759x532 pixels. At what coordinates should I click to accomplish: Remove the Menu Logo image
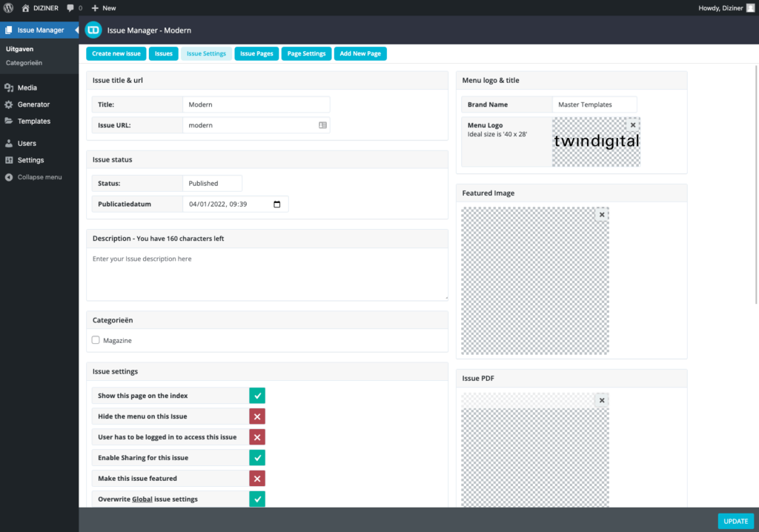click(x=632, y=125)
